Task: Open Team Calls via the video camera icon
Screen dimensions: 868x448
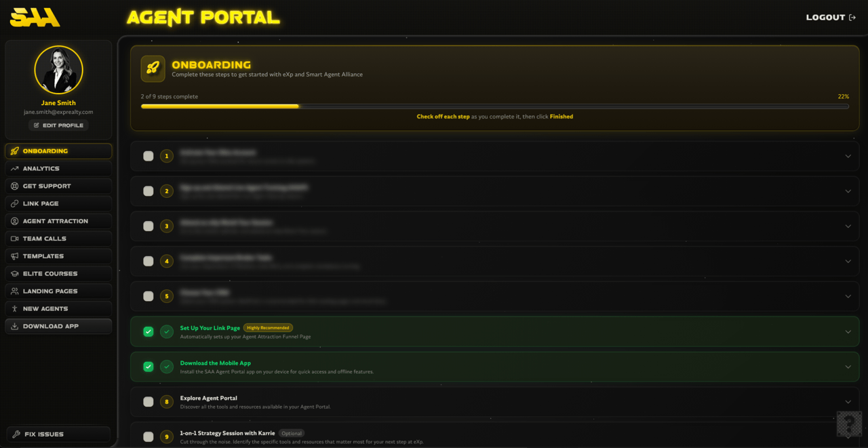Action: [14, 239]
